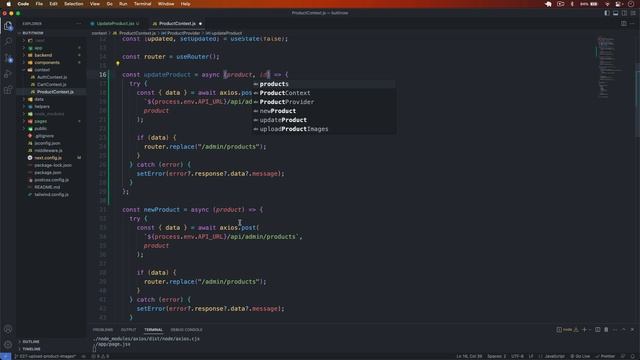Image resolution: width=640 pixels, height=360 pixels.
Task: Switch to the UpdateProduct.js editor tab
Action: click(x=115, y=24)
